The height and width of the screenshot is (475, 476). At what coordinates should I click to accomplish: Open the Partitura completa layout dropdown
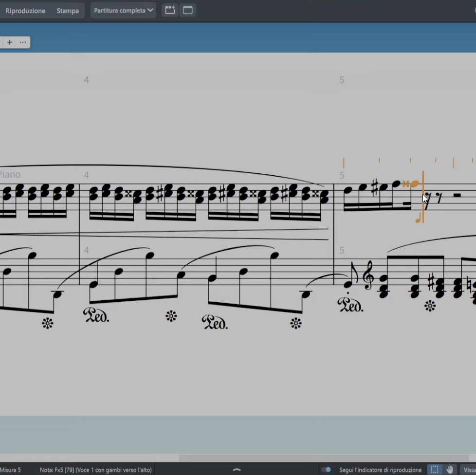coord(123,10)
